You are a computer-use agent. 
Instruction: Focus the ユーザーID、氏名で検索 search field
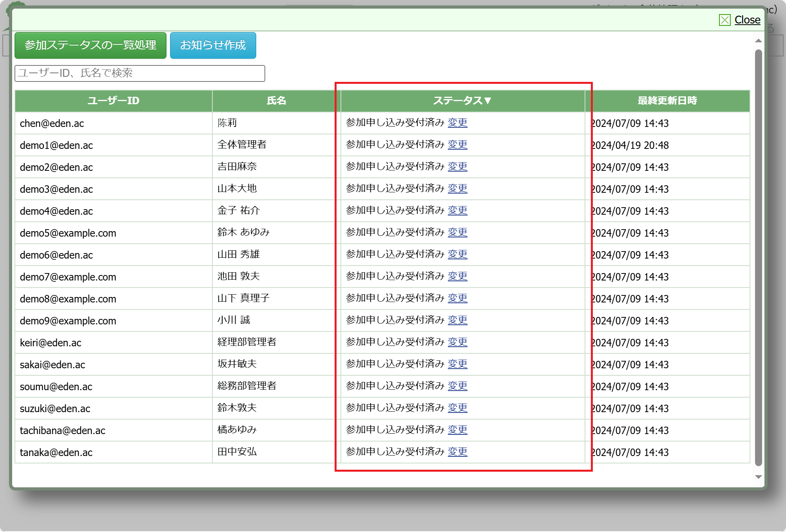pyautogui.click(x=140, y=73)
